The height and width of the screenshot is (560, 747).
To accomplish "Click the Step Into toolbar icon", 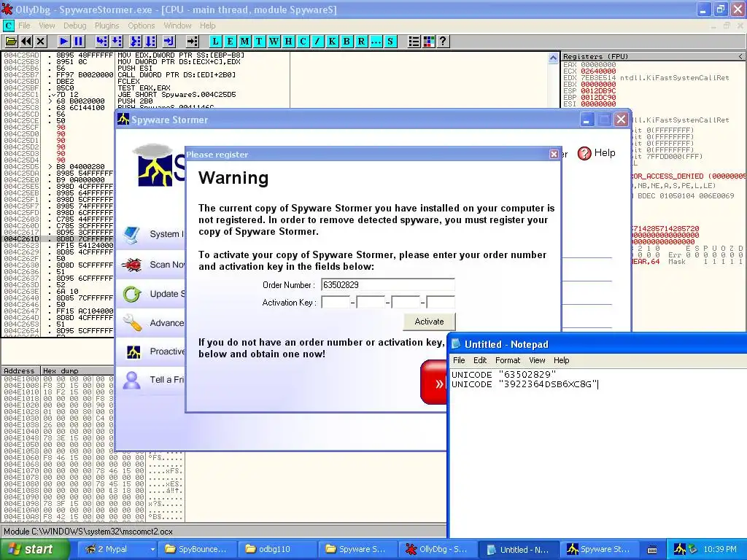I will (x=101, y=42).
